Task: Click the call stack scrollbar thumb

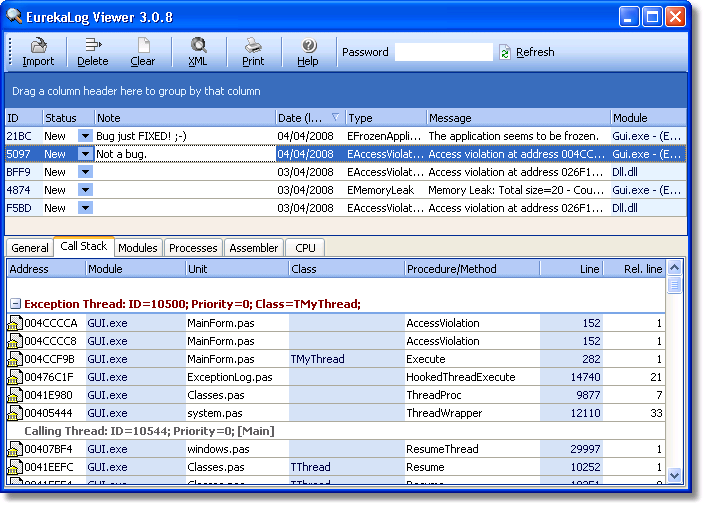Action: (x=674, y=285)
